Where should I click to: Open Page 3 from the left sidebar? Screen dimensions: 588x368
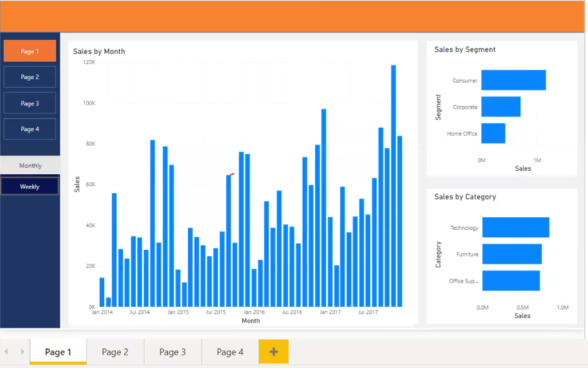pyautogui.click(x=30, y=103)
